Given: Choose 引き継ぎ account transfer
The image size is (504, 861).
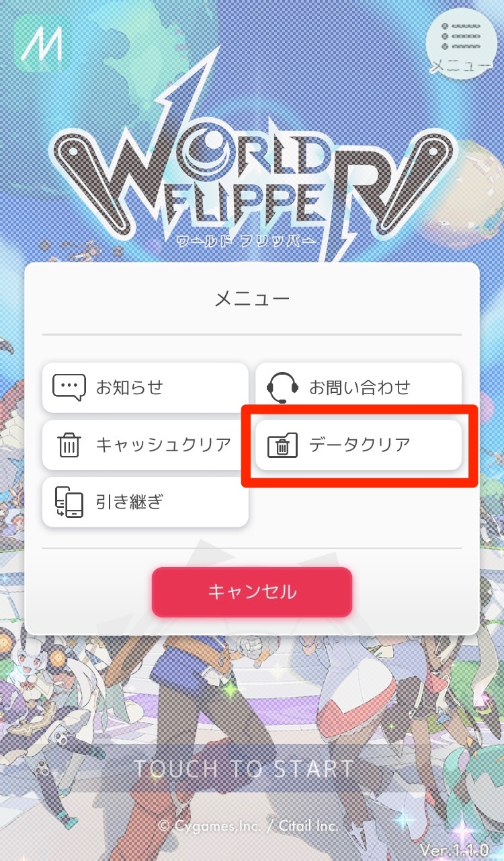Looking at the screenshot, I should 145,502.
